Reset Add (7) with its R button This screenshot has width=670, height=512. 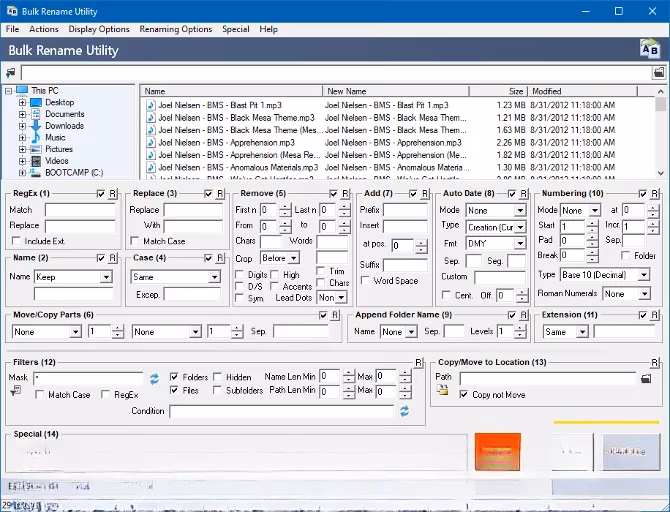point(425,194)
